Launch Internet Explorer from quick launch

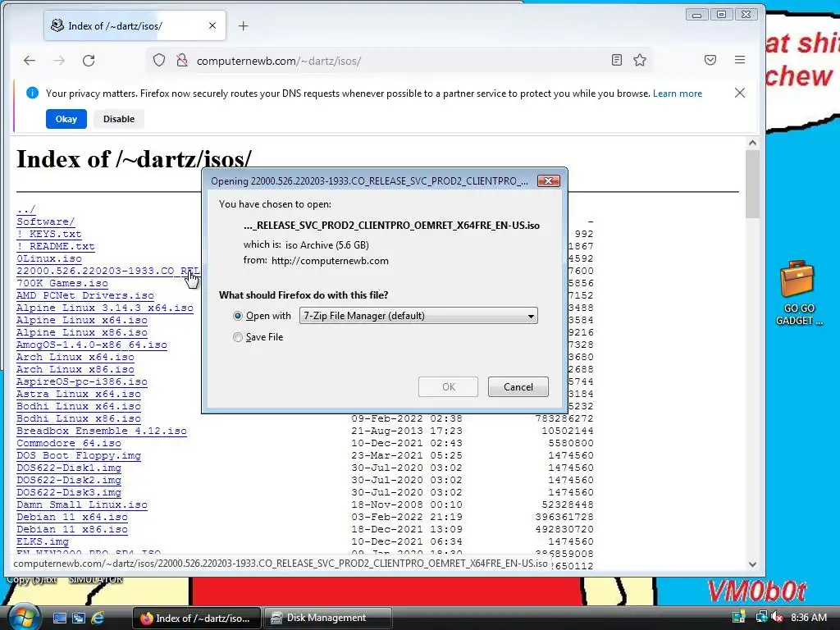98,618
